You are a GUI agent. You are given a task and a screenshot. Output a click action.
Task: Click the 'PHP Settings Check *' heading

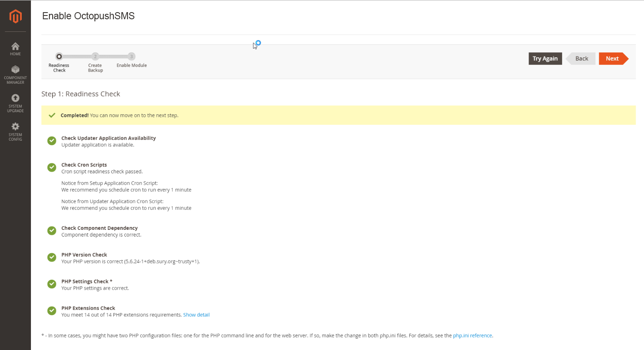click(87, 281)
